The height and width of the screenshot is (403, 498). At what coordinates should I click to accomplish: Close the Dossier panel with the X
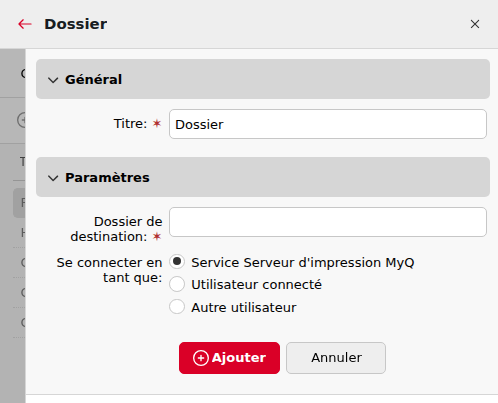coord(475,24)
